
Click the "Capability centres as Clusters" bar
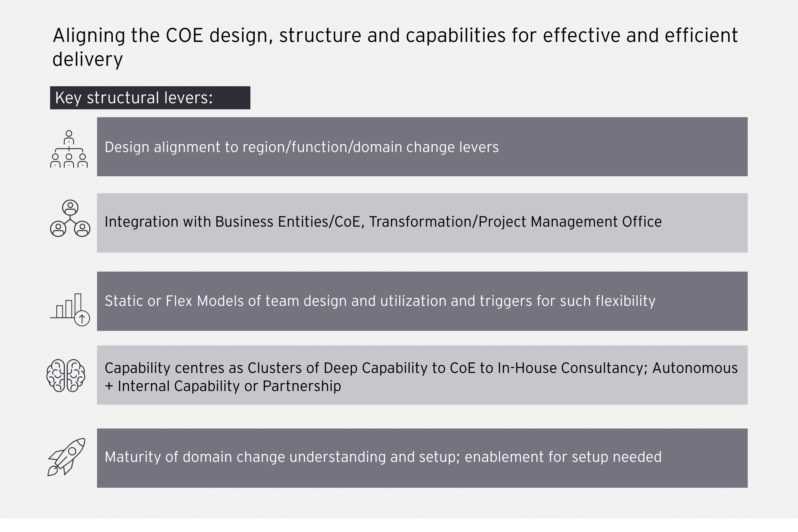422,375
